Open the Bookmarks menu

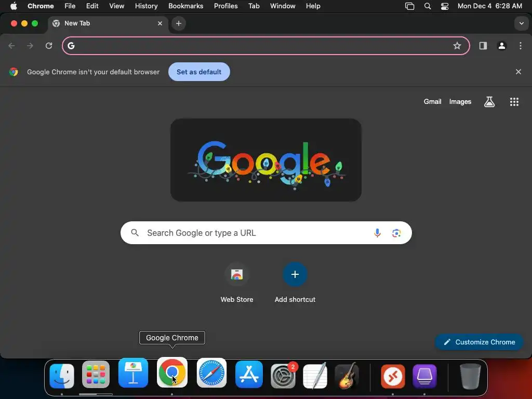185,6
